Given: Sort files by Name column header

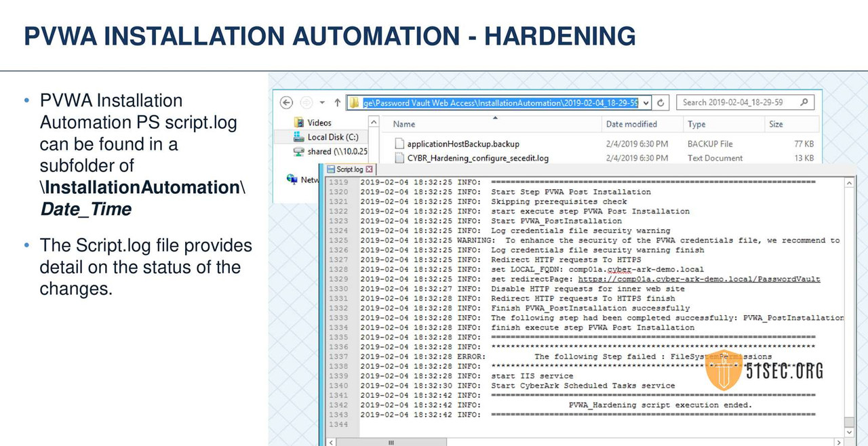Looking at the screenshot, I should pos(404,124).
